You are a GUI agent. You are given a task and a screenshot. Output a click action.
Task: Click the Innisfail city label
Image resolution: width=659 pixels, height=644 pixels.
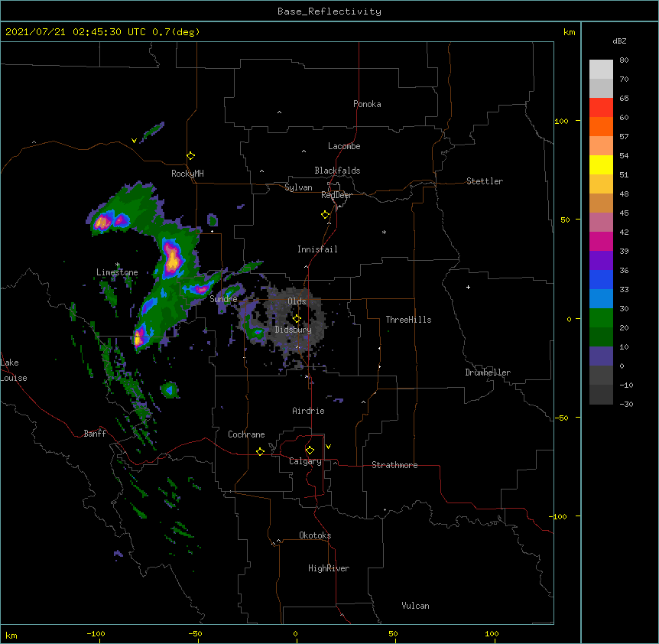click(317, 249)
